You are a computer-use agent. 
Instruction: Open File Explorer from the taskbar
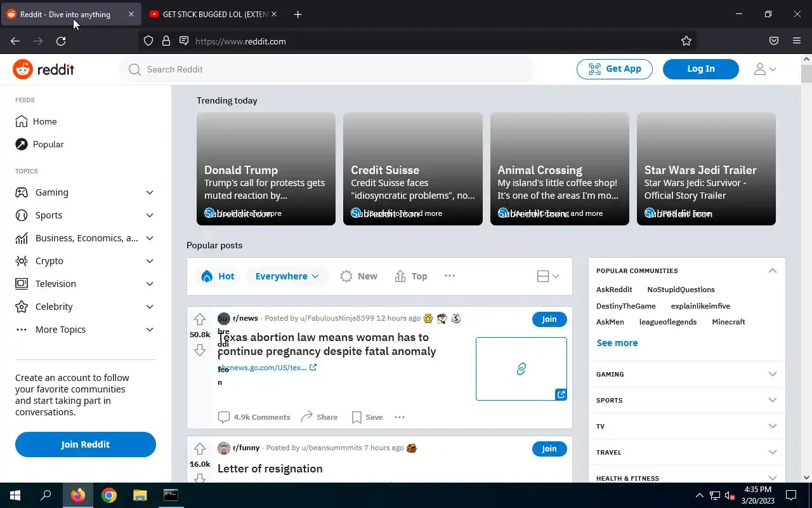pyautogui.click(x=140, y=495)
